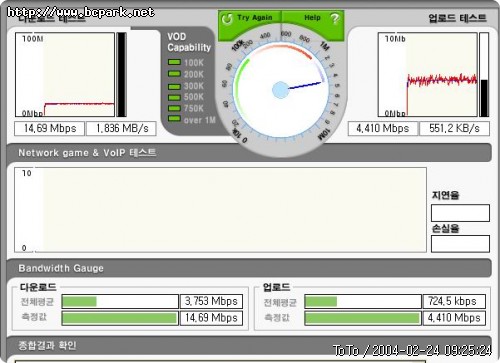This screenshot has width=500, height=363.
Task: Click the download 전체평균 progress bar
Action: [x=120, y=301]
